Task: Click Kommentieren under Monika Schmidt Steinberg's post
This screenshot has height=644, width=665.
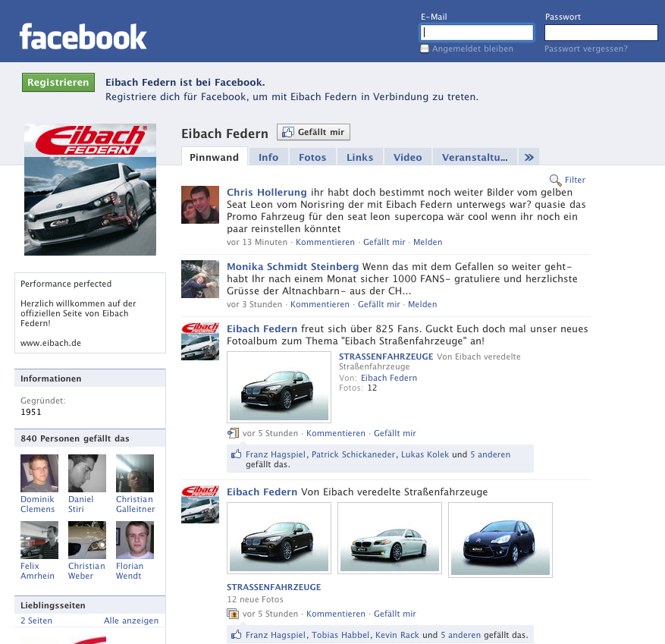Action: click(320, 304)
